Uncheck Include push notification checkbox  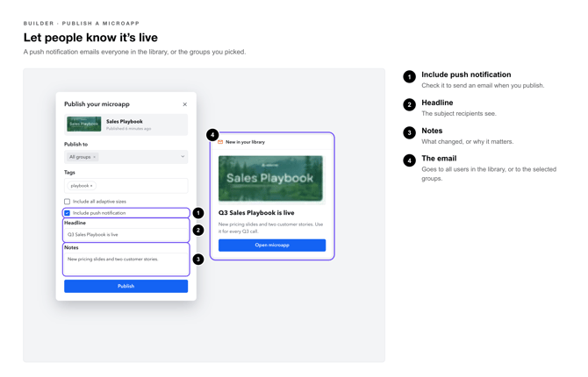click(x=67, y=213)
